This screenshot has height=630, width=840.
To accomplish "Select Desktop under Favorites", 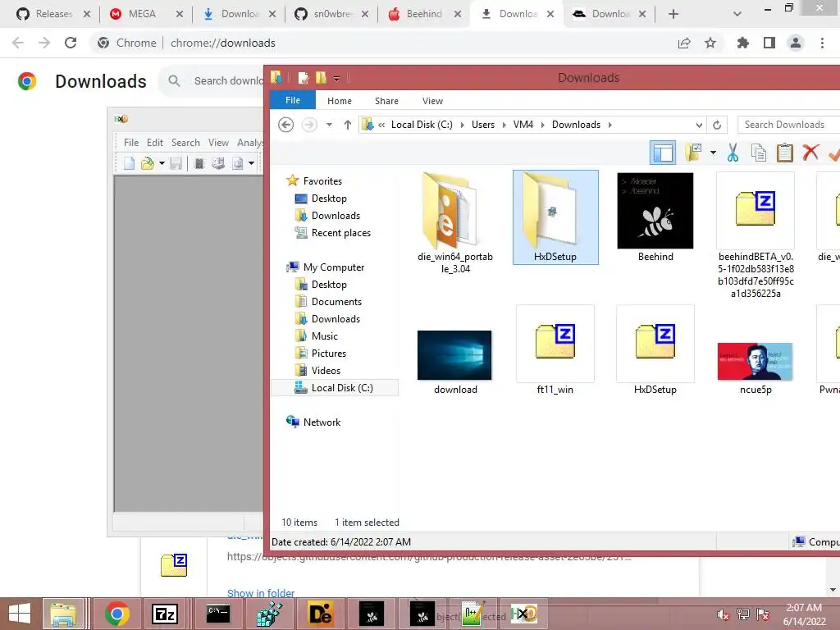I will (x=329, y=199).
